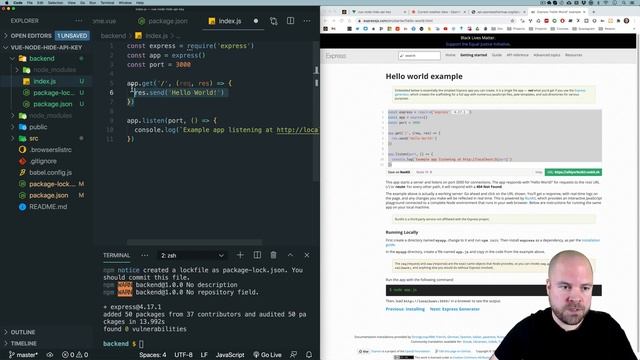Click the index.js breadcrumb file icon
The width and height of the screenshot is (640, 360).
coord(139,36)
